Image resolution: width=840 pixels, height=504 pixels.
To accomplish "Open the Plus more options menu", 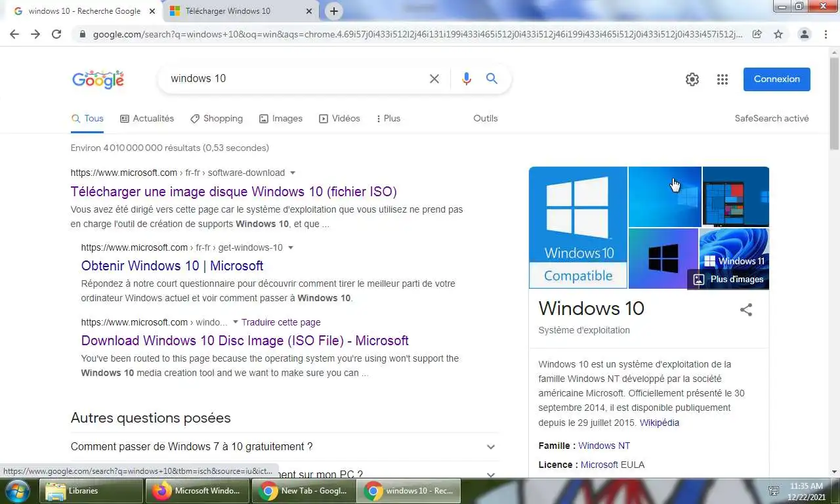I will 388,119.
